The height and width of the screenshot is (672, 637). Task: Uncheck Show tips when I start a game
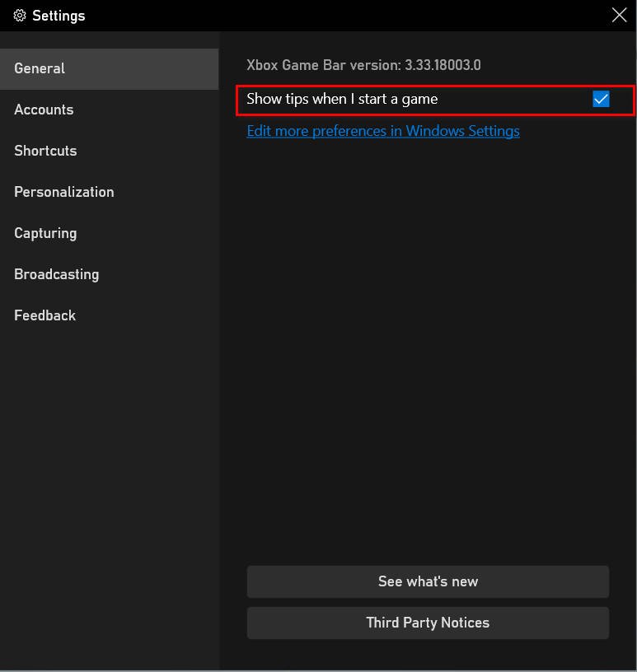601,99
